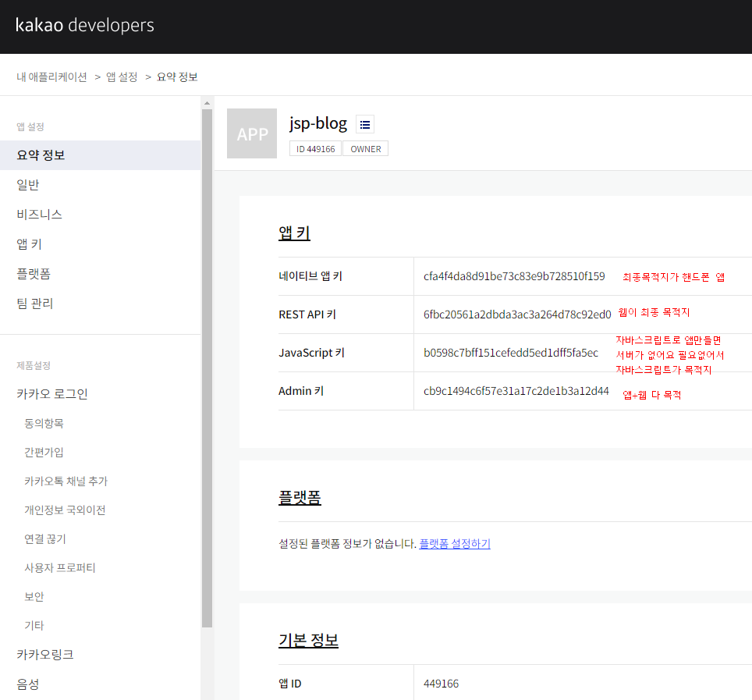Click the jsp-blog app title
Viewport: 752px width, 700px height.
coord(318,124)
